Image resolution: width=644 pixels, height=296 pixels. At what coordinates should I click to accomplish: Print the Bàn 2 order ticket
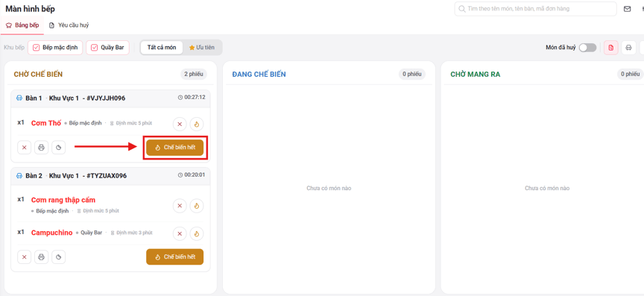click(41, 257)
